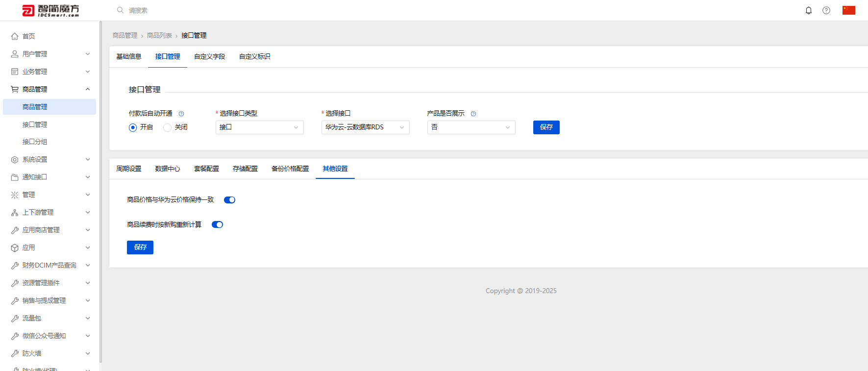This screenshot has width=868, height=371.
Task: Expand 应用商店管理 menu chevron
Action: pyautogui.click(x=88, y=230)
